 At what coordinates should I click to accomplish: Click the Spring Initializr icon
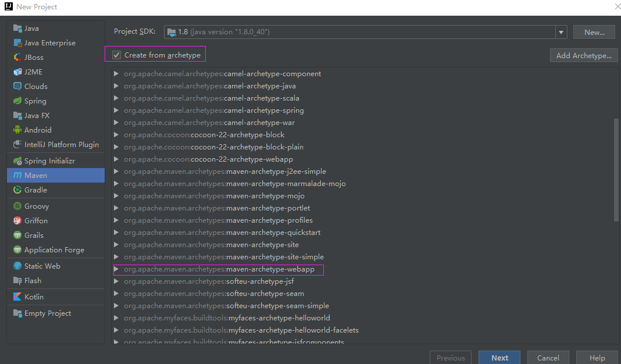coord(17,161)
